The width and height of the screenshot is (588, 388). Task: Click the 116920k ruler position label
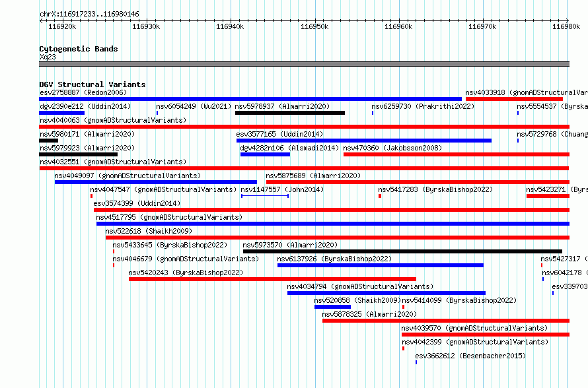[62, 26]
